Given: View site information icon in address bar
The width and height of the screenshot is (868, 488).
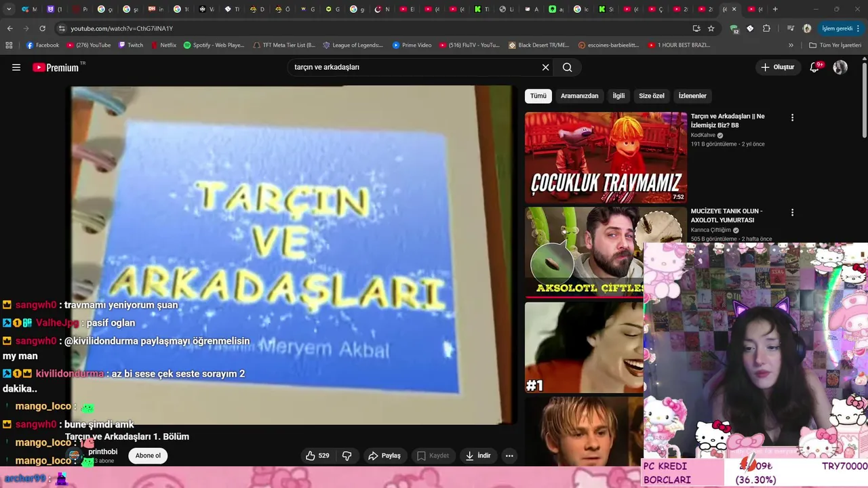Looking at the screenshot, I should tap(62, 28).
